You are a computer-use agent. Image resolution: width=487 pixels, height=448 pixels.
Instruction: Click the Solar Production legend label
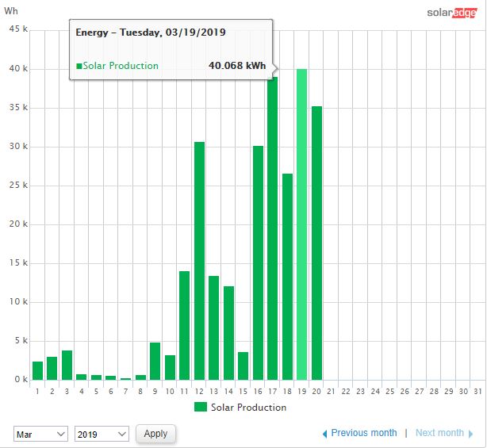pyautogui.click(x=249, y=408)
